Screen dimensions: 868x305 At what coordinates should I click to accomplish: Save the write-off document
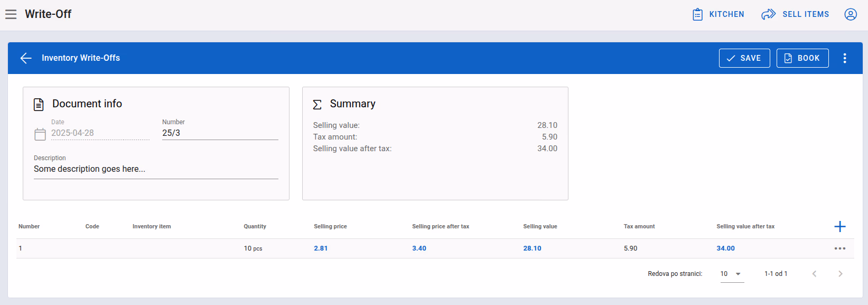click(744, 58)
